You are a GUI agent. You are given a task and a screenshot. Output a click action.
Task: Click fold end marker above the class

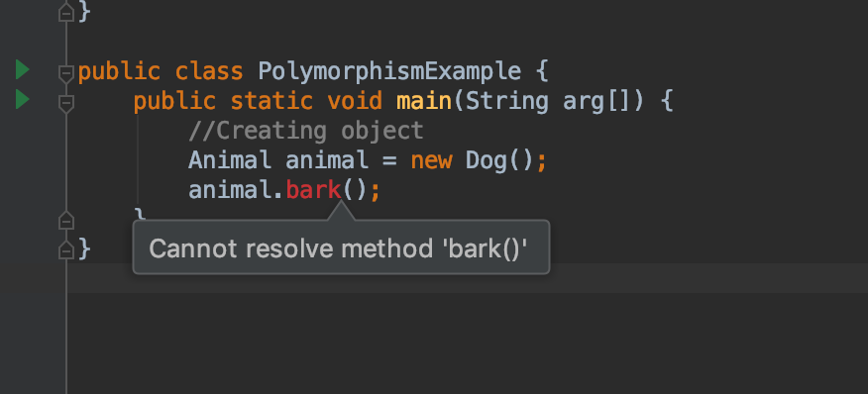pyautogui.click(x=65, y=12)
